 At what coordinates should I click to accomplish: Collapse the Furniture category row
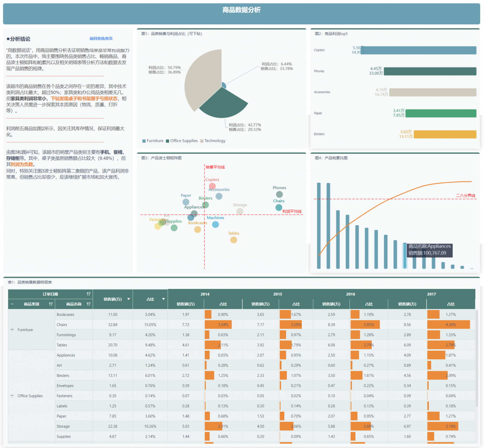(x=12, y=330)
